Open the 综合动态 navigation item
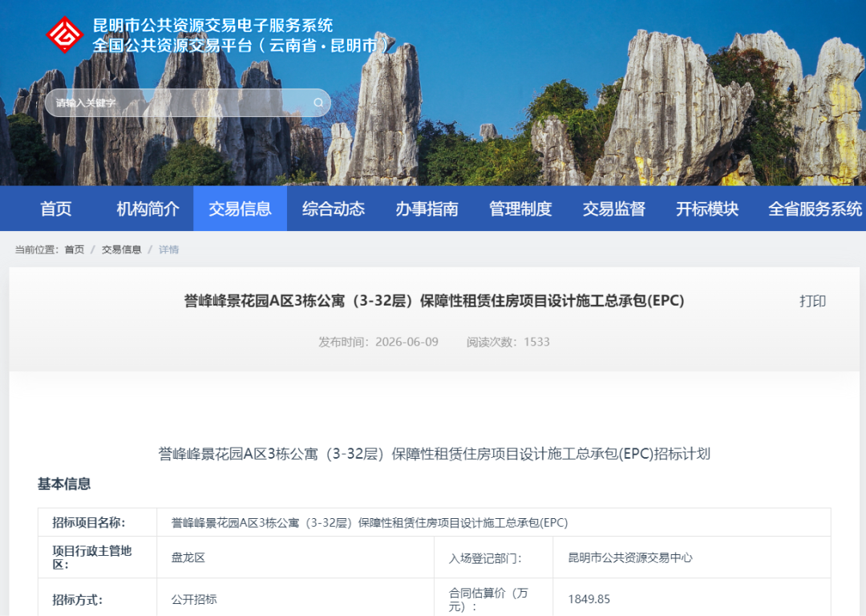 333,209
